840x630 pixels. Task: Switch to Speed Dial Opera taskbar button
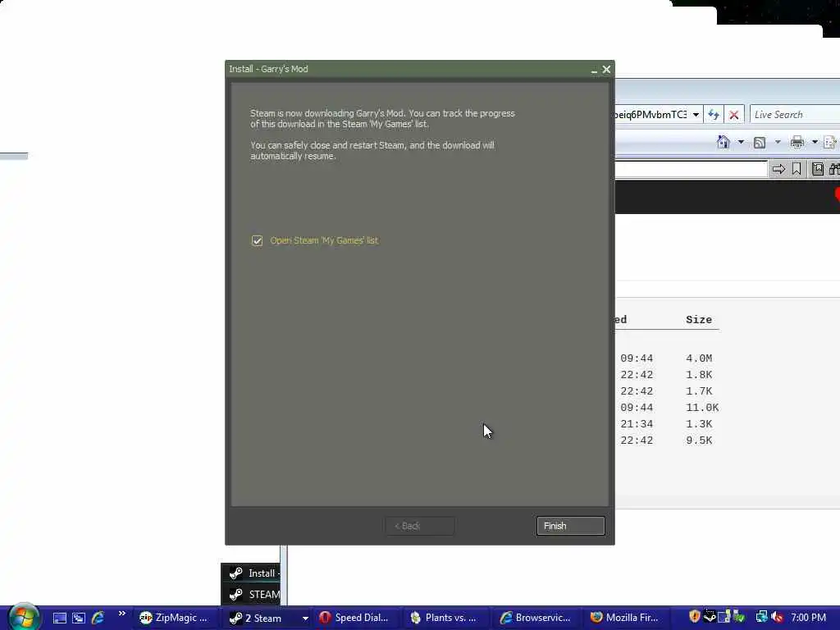pos(354,618)
